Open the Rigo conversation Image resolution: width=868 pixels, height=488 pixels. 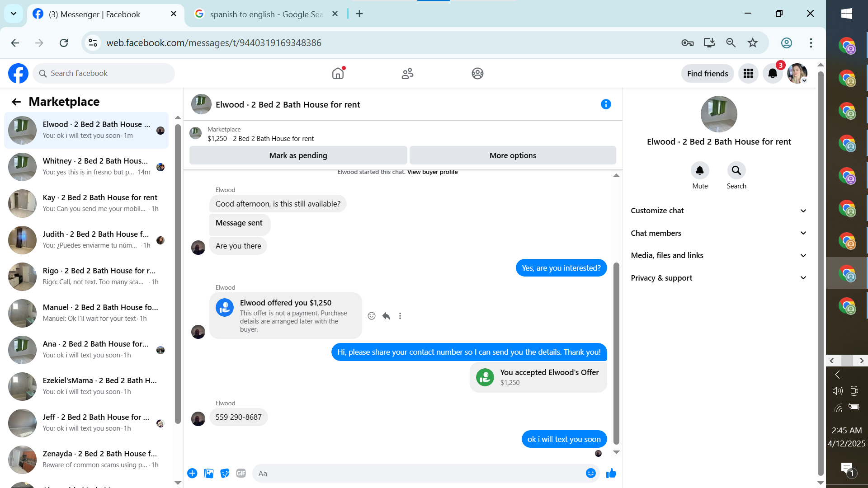point(86,277)
